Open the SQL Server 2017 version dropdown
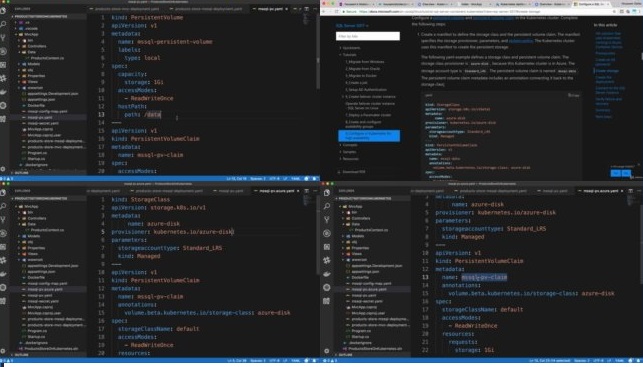Viewport: 643px width, 367px height. pyautogui.click(x=352, y=25)
